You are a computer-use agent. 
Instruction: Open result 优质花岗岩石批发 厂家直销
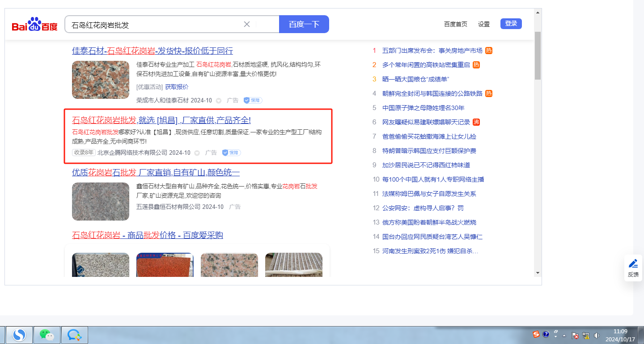point(156,172)
